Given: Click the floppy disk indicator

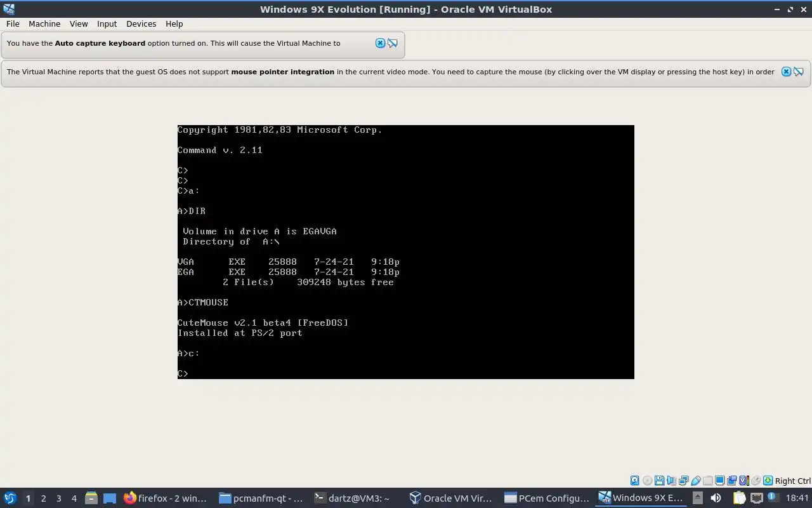Looking at the screenshot, I should click(x=659, y=481).
